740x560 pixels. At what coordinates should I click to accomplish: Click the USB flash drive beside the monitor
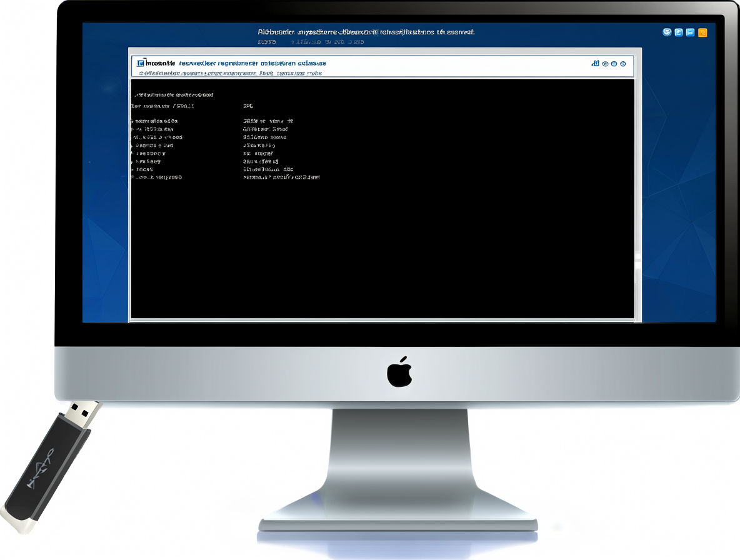coord(49,466)
